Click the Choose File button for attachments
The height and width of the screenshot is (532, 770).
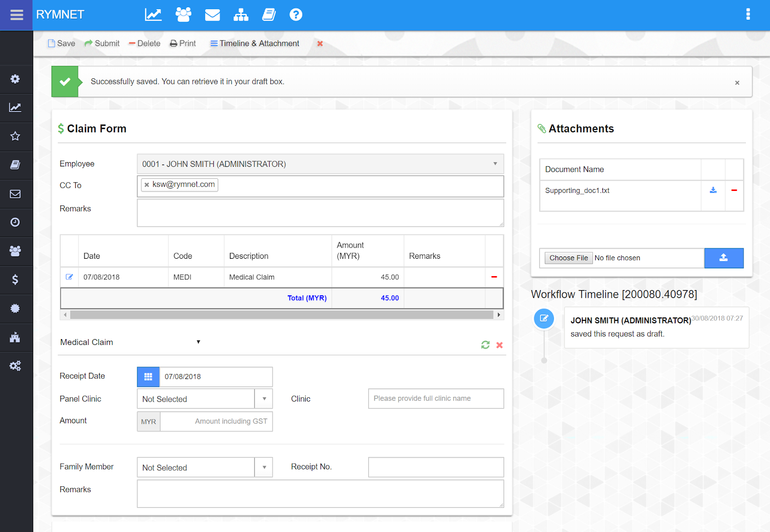pos(568,258)
